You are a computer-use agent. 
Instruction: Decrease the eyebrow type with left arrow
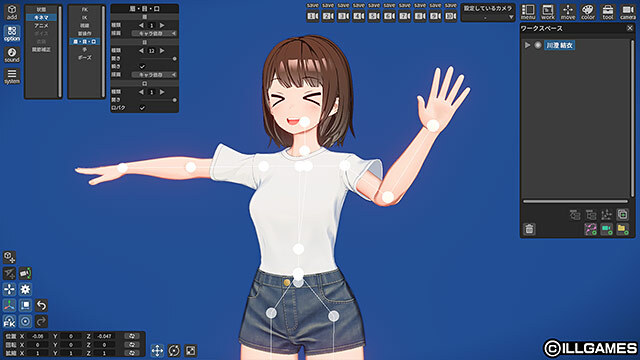pyautogui.click(x=141, y=25)
